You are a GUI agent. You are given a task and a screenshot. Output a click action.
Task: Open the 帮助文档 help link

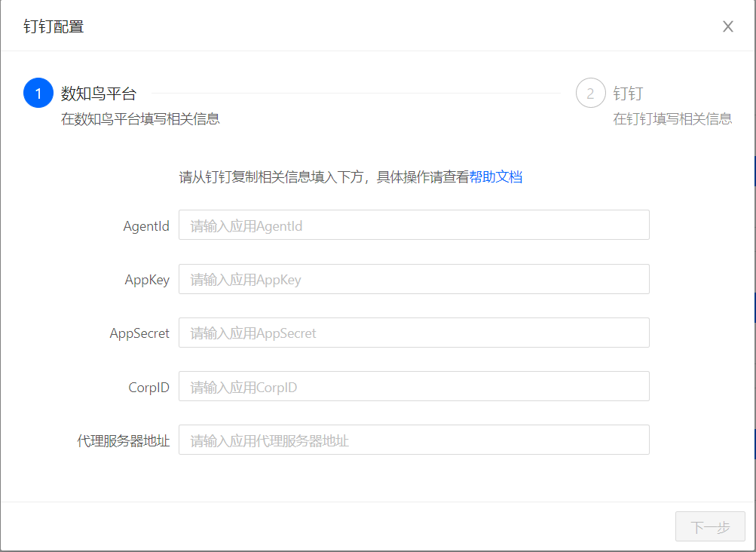[x=496, y=177]
